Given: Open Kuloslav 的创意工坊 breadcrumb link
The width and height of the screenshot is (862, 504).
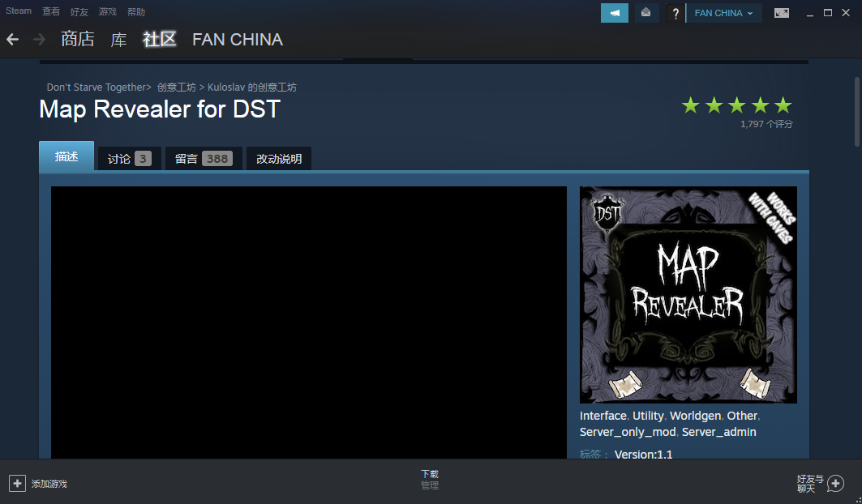Looking at the screenshot, I should (251, 87).
